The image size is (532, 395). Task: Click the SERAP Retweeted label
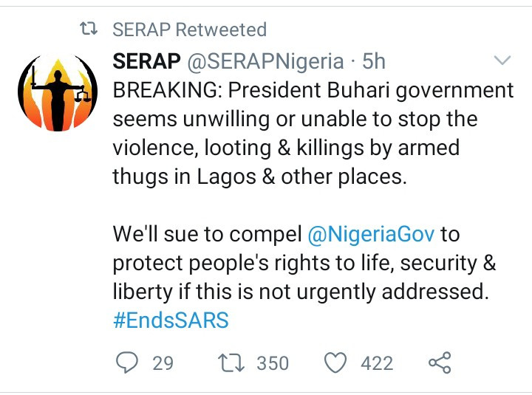coord(189,30)
